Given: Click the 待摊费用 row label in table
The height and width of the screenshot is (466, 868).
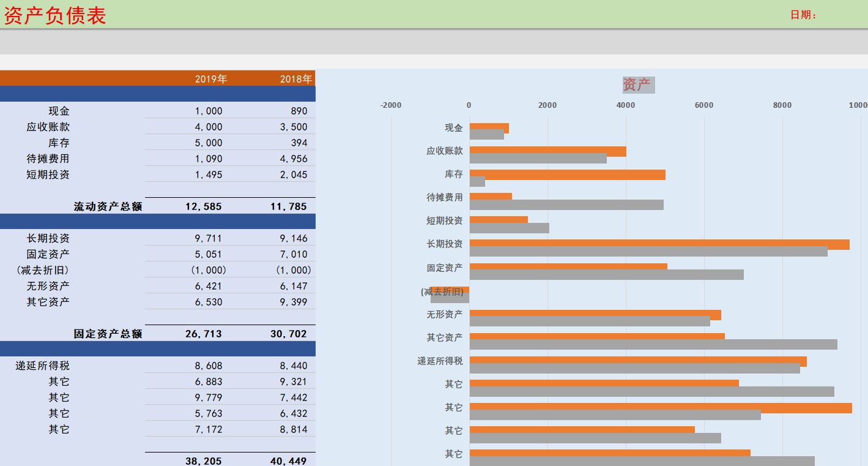Looking at the screenshot, I should click(x=48, y=159).
